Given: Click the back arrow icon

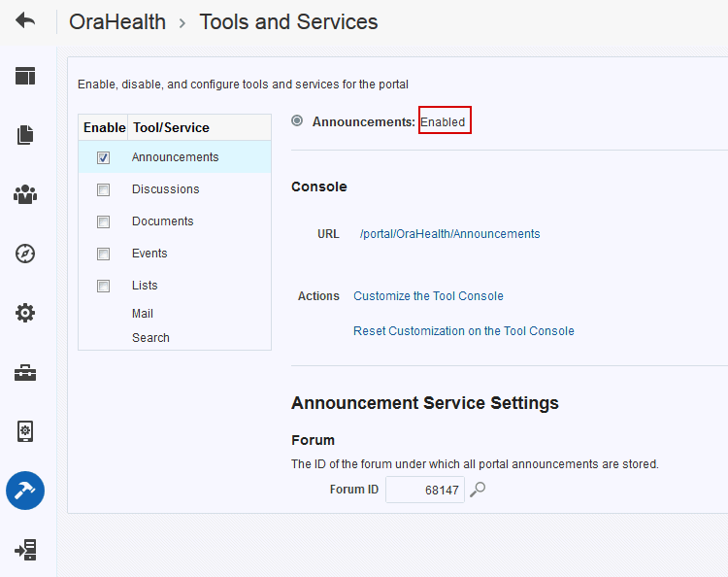Looking at the screenshot, I should click(25, 20).
